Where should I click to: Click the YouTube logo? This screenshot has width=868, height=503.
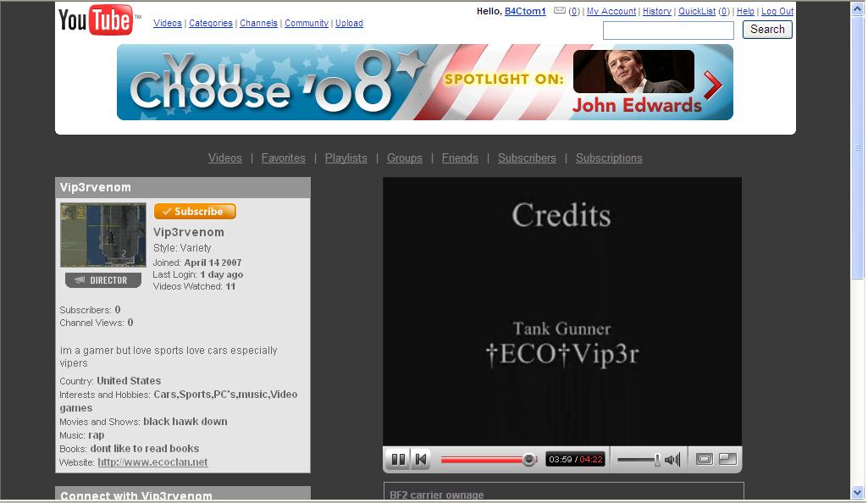coord(95,20)
